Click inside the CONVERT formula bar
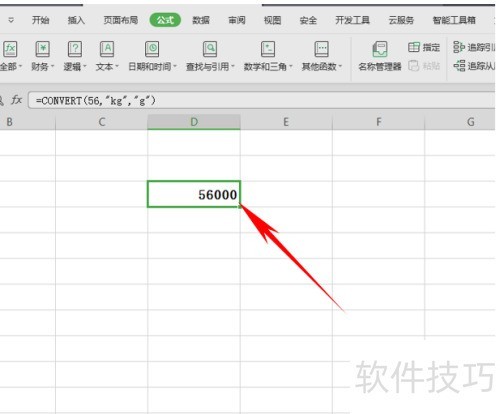 262,100
